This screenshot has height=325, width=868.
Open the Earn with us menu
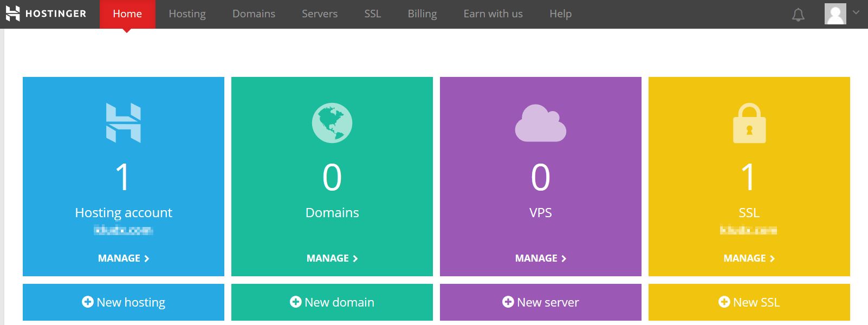493,14
